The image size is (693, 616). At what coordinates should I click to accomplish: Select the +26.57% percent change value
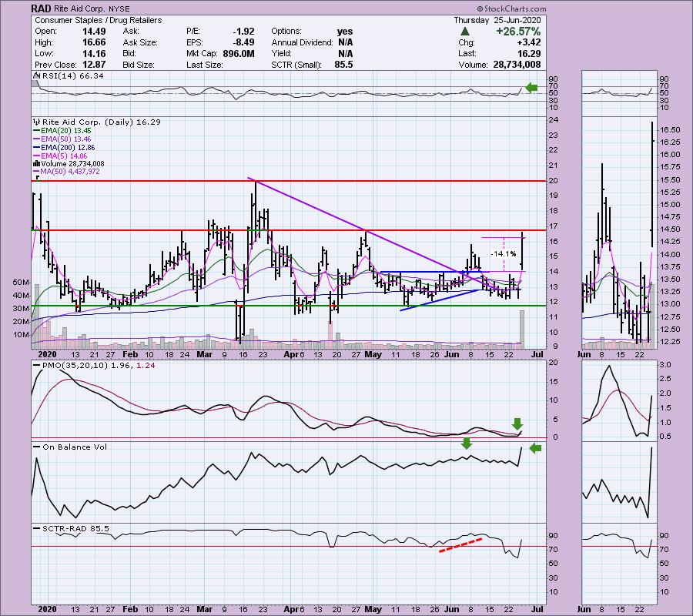coord(518,32)
